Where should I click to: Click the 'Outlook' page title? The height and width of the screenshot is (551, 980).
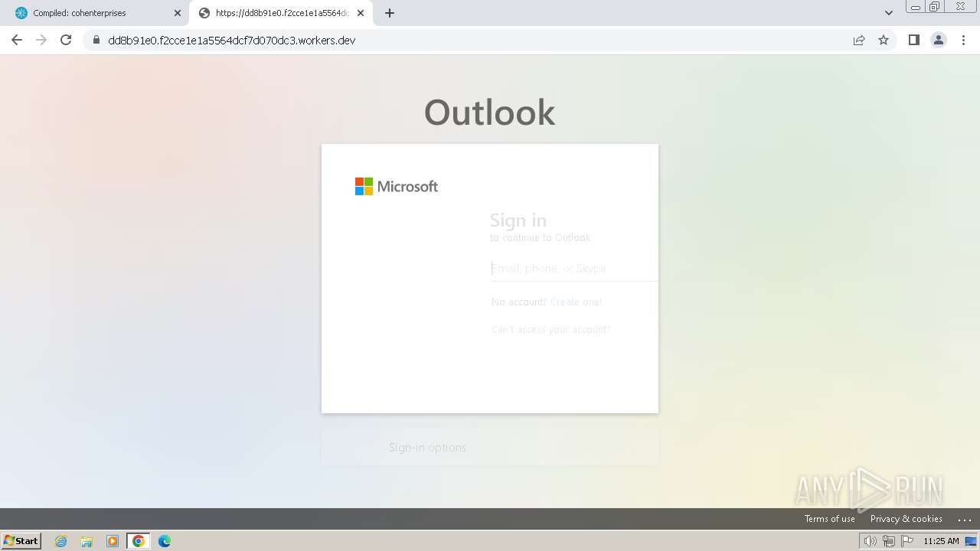pyautogui.click(x=490, y=112)
